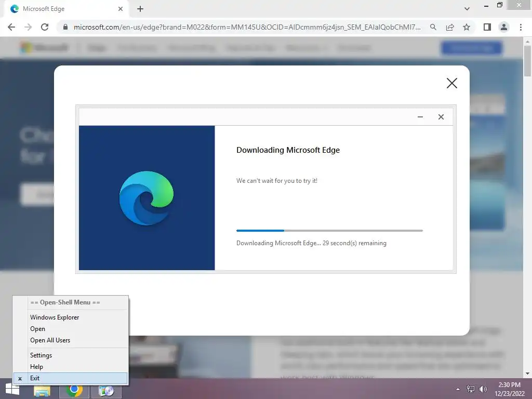
Task: Choose Help in the Open-Shell menu
Action: 71,367
